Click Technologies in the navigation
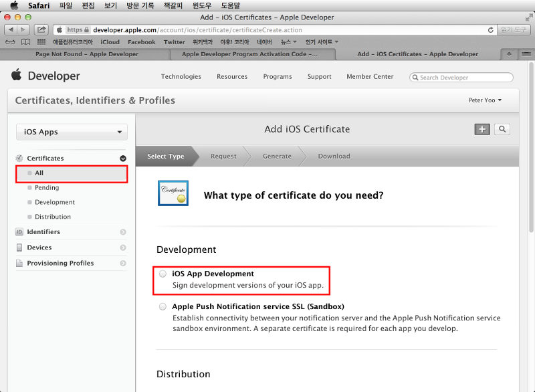The height and width of the screenshot is (392, 535). point(181,76)
